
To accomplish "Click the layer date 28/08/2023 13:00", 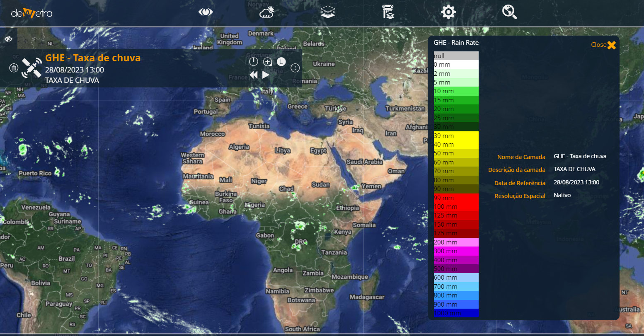I will [75, 70].
